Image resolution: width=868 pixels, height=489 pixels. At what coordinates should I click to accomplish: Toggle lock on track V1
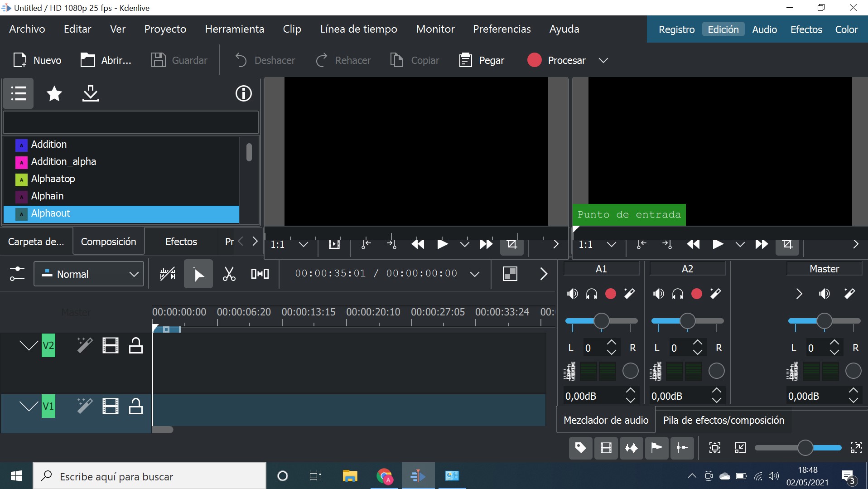coord(136,406)
